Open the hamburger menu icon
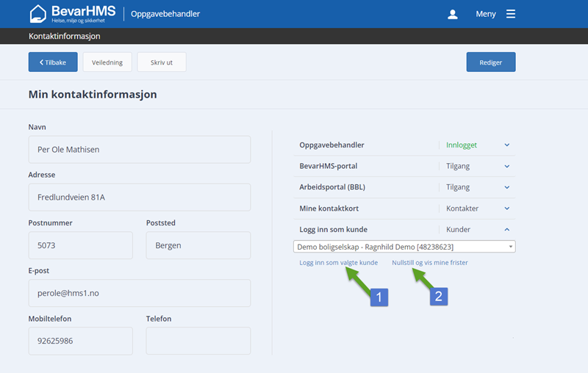This screenshot has height=373, width=588. tap(511, 14)
